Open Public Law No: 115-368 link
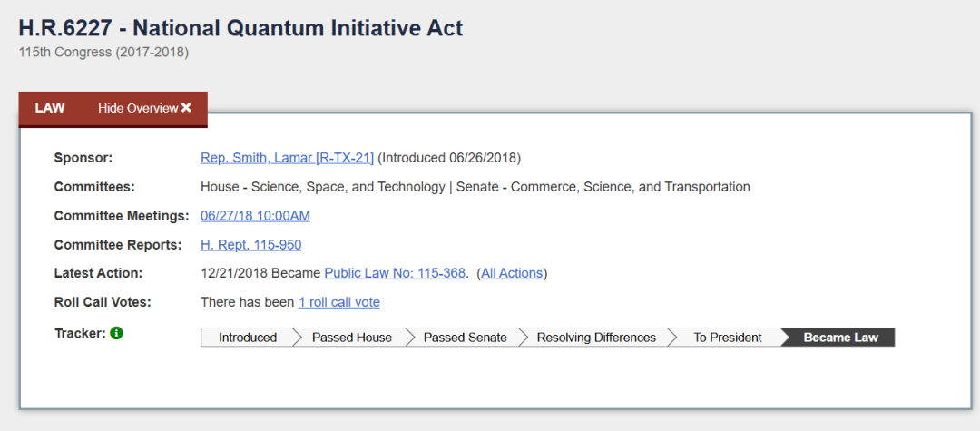 pyautogui.click(x=395, y=273)
